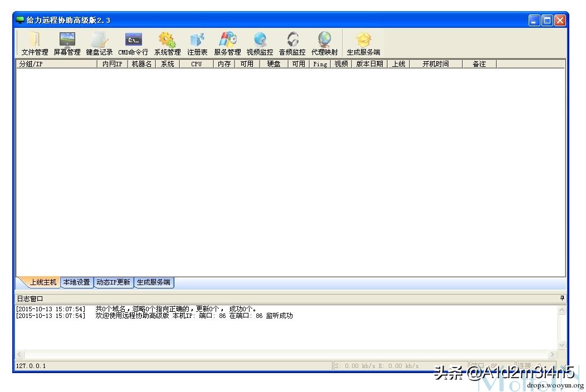Open the 代理映射 proxy mapping tool
Screen dimensions: 586x392
coord(324,43)
